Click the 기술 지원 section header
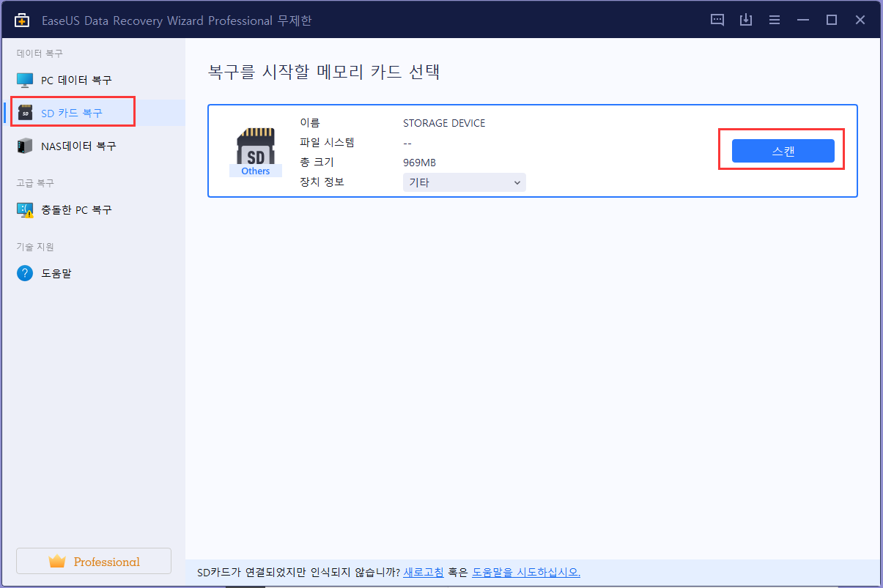 pyautogui.click(x=35, y=247)
